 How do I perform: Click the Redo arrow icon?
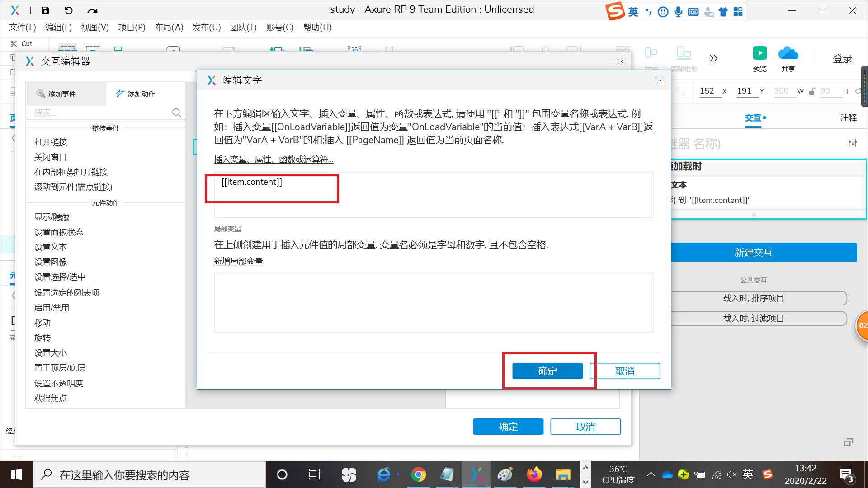(92, 10)
